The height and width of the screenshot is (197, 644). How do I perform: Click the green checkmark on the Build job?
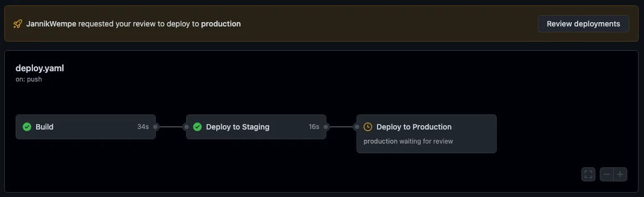[27, 127]
